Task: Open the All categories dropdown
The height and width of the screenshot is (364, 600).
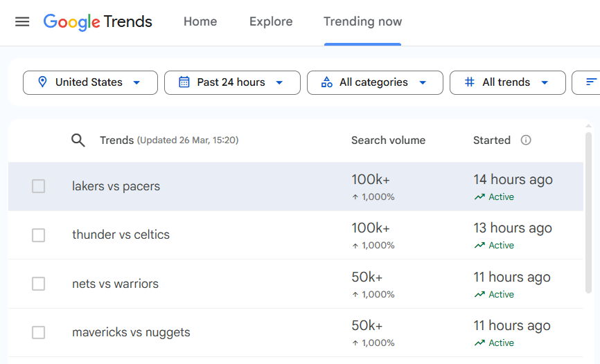Action: [375, 82]
